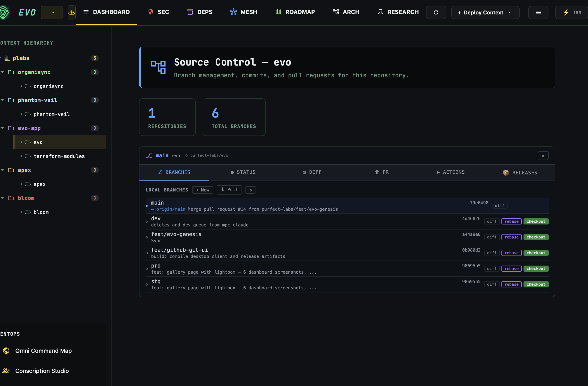This screenshot has height=386, width=588.
Task: Checkout the feat/evo-genesis branch
Action: (x=536, y=237)
